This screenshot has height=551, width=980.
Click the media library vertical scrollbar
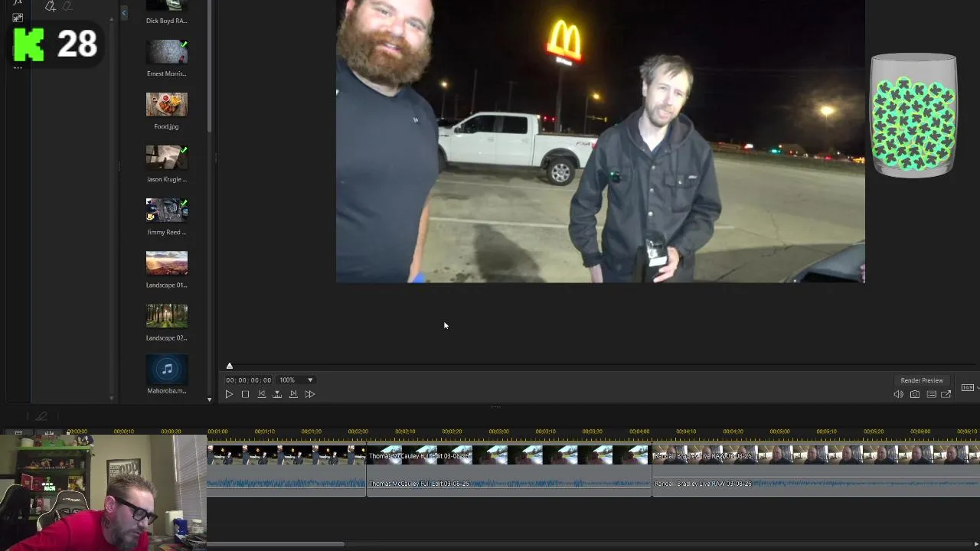pos(209,65)
